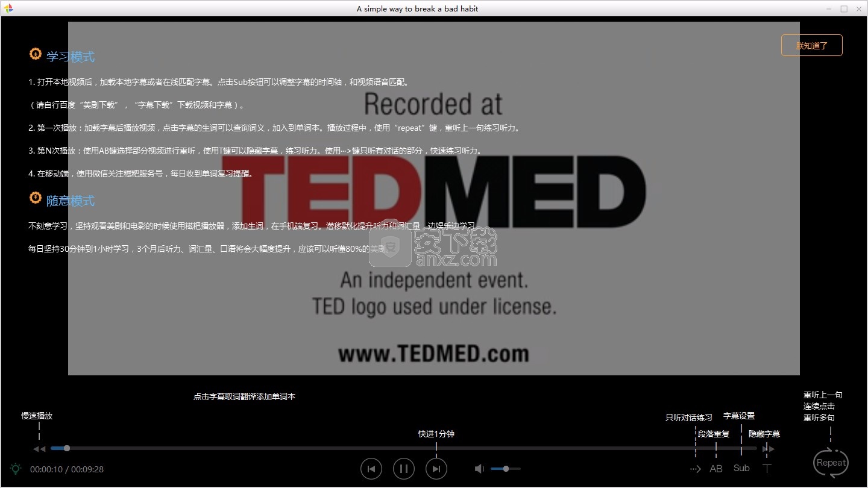Viewport: 868px width, 488px height.
Task: Hide subtitles with the T icon
Action: point(767,469)
